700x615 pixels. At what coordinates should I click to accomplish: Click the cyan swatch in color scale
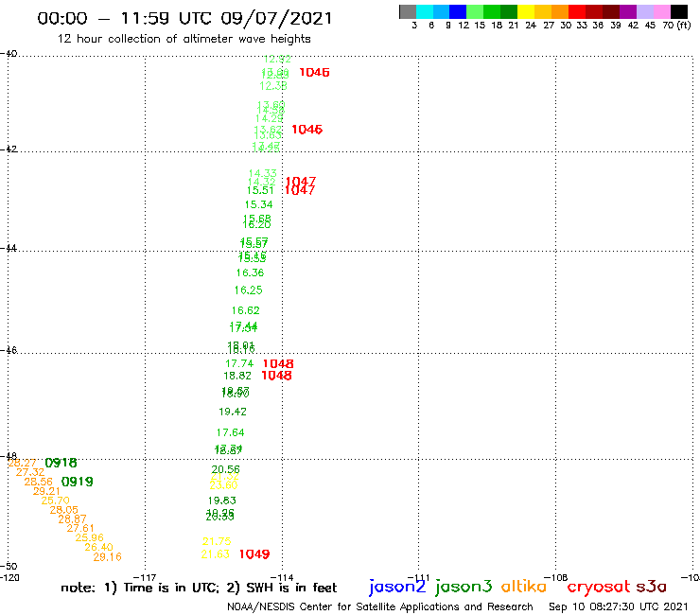click(x=425, y=11)
